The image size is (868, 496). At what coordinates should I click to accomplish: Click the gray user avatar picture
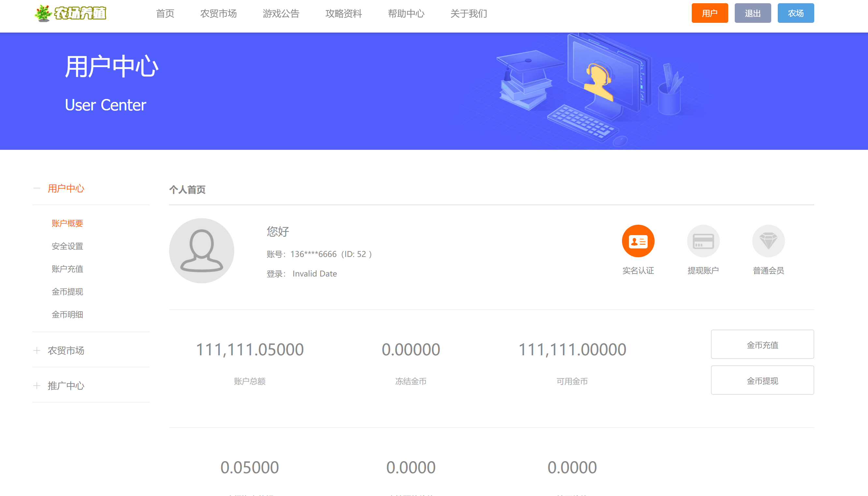(201, 250)
